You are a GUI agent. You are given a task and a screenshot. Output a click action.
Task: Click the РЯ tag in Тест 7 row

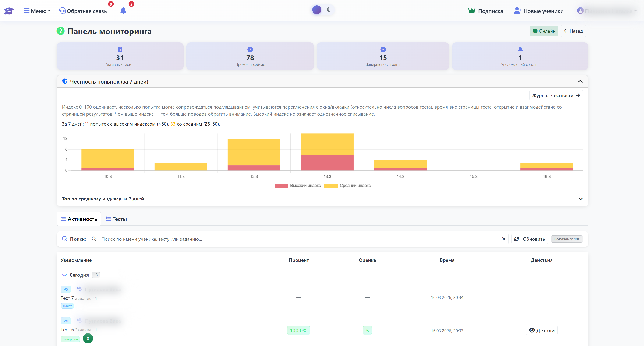66,289
